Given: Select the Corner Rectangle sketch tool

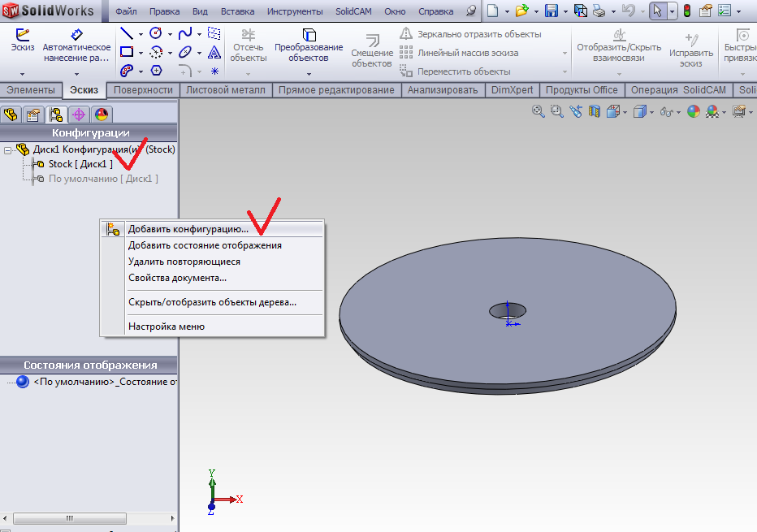Looking at the screenshot, I should click(x=127, y=52).
